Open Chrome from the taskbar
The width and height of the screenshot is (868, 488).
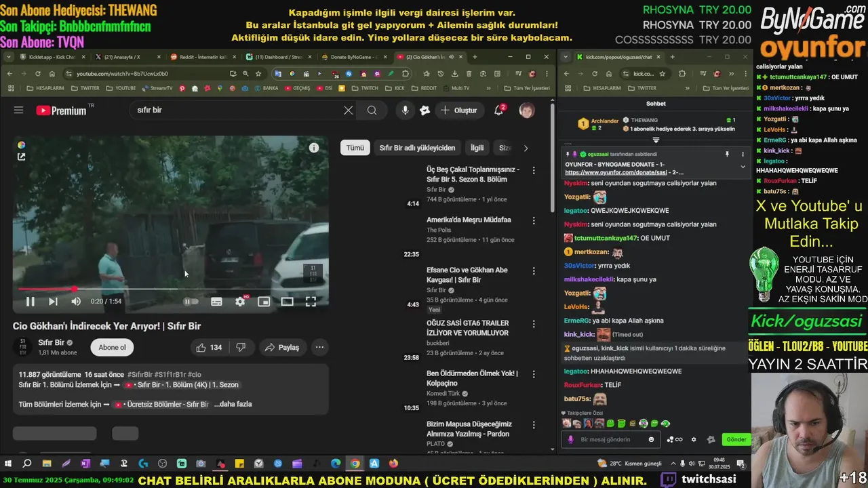tap(355, 464)
